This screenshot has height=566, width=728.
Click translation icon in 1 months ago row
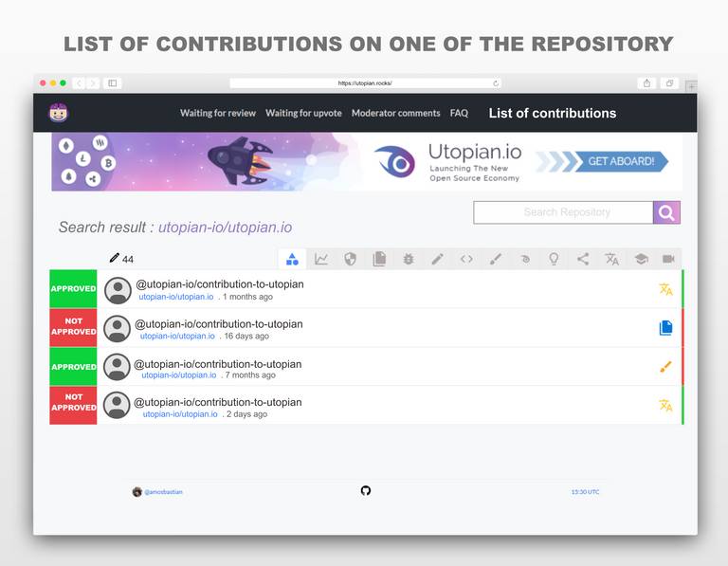(x=665, y=289)
